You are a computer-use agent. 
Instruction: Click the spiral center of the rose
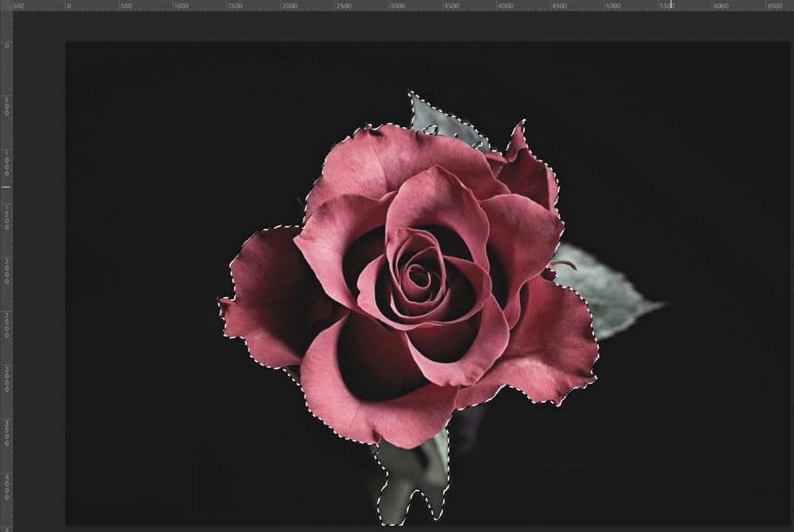pyautogui.click(x=418, y=277)
